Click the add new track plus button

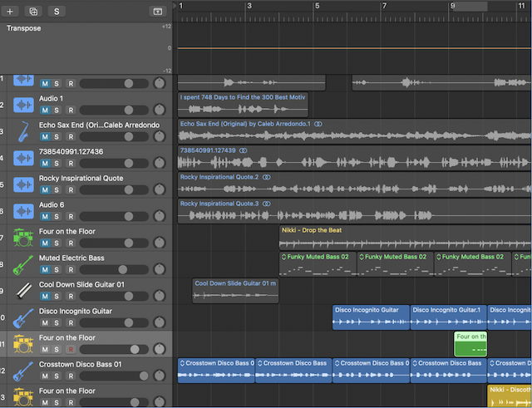11,12
